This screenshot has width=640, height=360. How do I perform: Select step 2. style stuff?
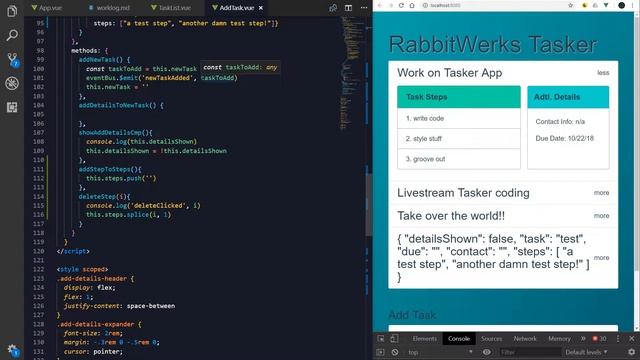tap(459, 139)
